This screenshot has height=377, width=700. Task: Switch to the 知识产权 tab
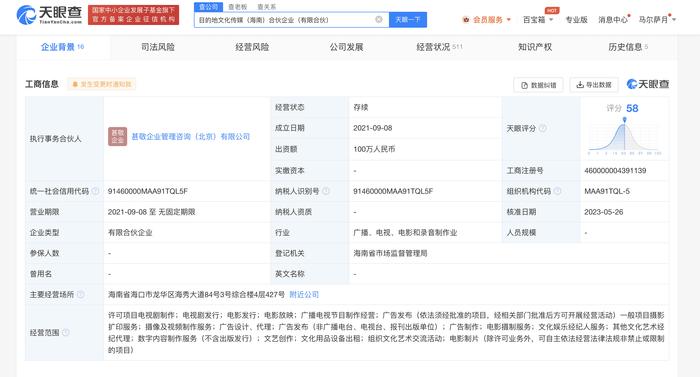click(535, 47)
